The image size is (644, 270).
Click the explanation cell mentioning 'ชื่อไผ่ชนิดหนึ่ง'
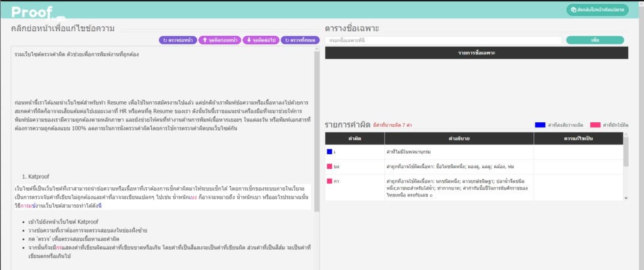click(x=459, y=167)
